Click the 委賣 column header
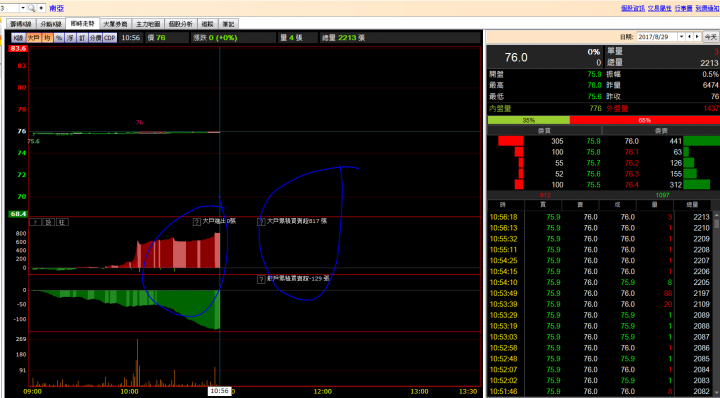The image size is (720, 398). (x=661, y=131)
